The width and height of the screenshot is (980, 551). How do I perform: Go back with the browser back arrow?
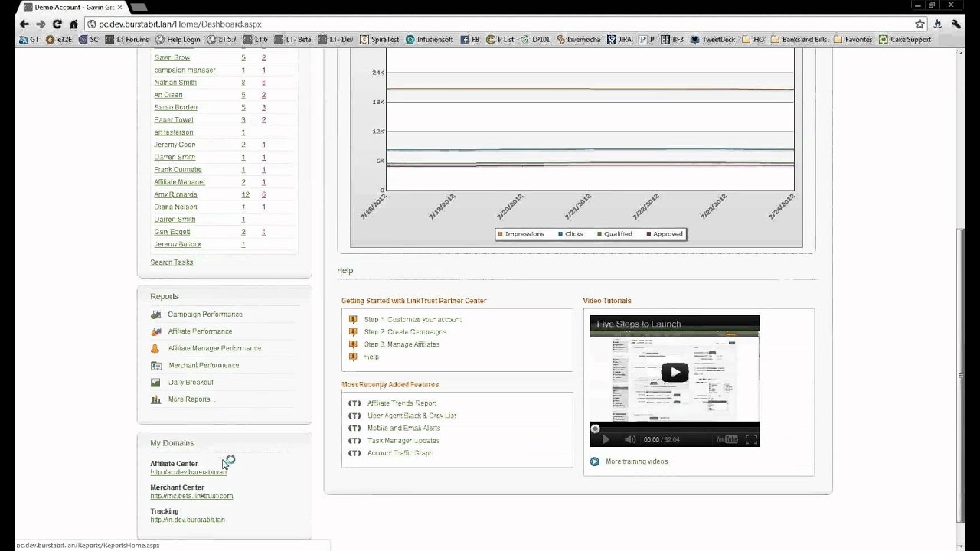coord(24,24)
